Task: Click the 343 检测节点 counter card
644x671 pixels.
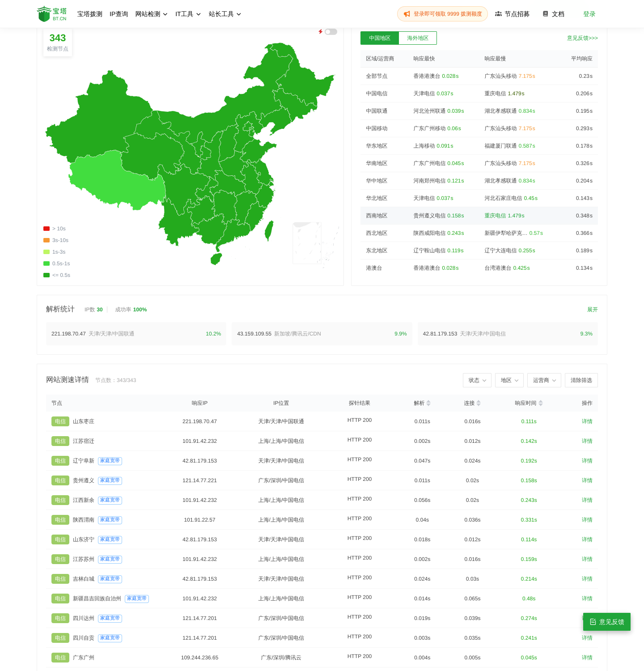Action: tap(58, 42)
